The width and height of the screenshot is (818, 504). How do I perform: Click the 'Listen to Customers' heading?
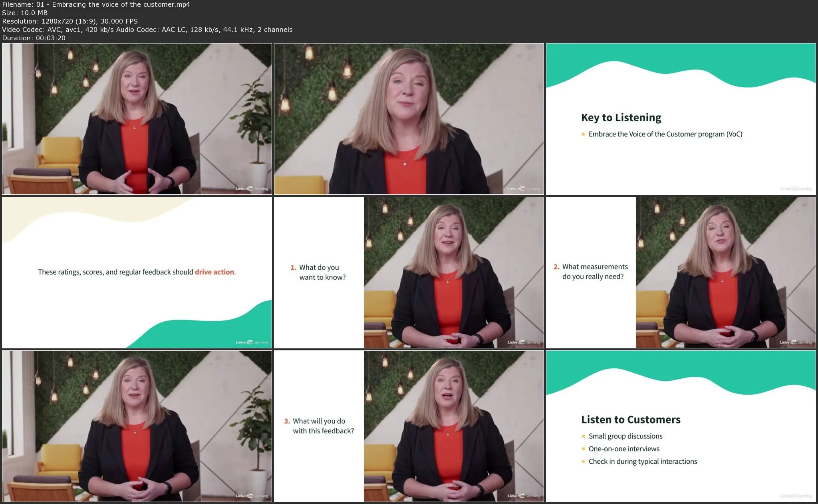(x=631, y=419)
